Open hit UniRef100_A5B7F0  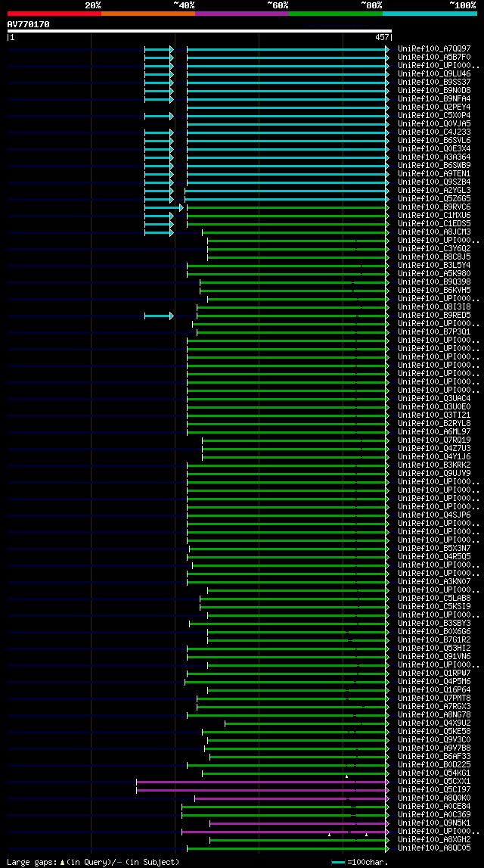[434, 57]
